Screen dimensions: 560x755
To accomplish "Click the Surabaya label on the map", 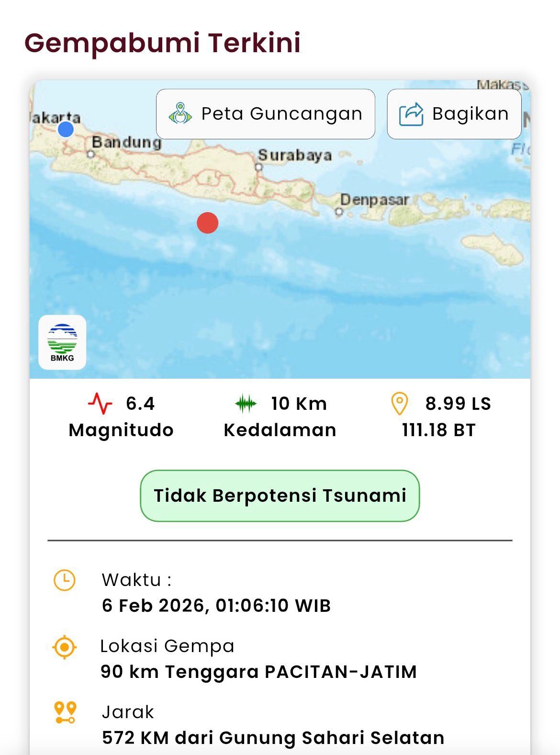I will coord(295,155).
